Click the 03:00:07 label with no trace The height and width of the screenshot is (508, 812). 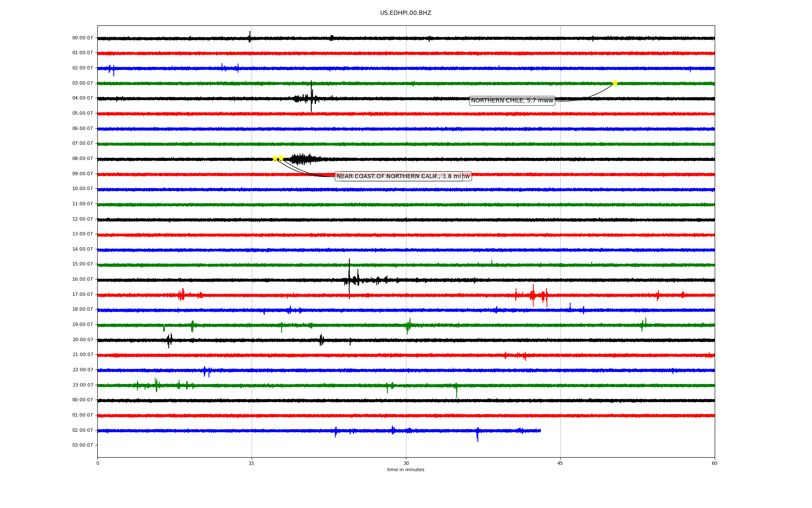click(82, 445)
